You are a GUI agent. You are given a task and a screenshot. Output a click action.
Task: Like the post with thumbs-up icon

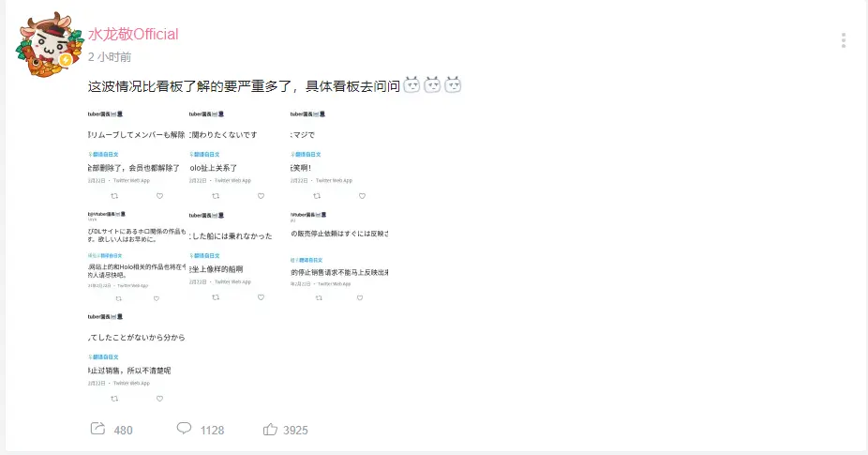coord(270,429)
